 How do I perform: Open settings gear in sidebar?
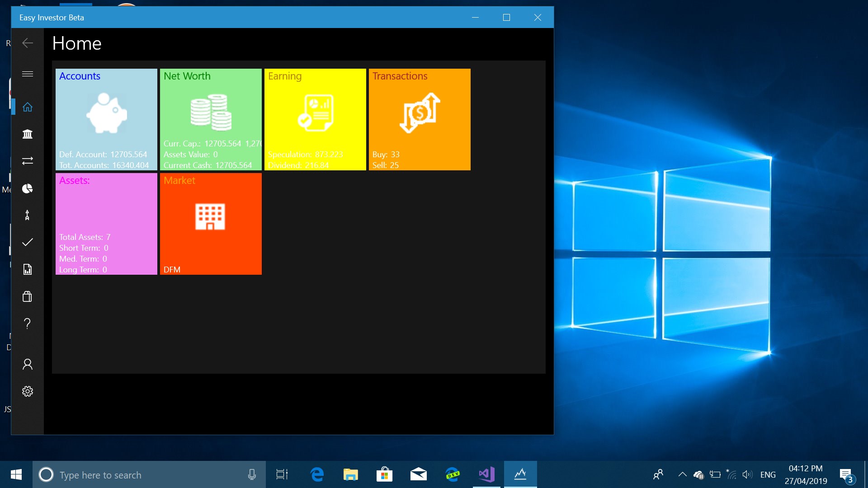28,391
